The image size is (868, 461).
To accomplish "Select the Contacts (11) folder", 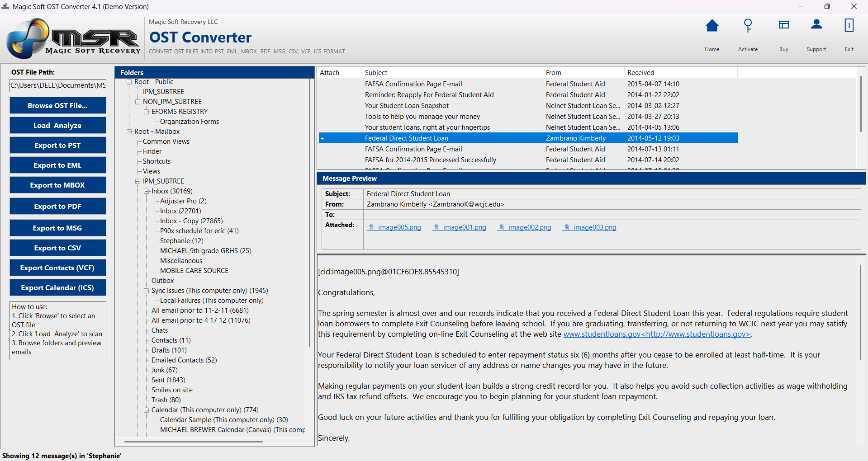I will 171,340.
